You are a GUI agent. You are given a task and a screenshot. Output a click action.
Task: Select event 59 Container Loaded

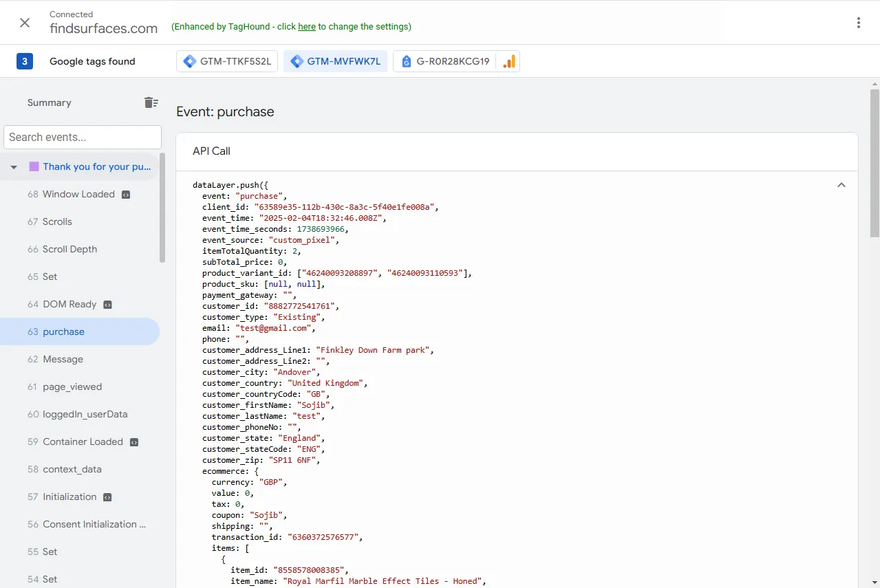pyautogui.click(x=80, y=442)
